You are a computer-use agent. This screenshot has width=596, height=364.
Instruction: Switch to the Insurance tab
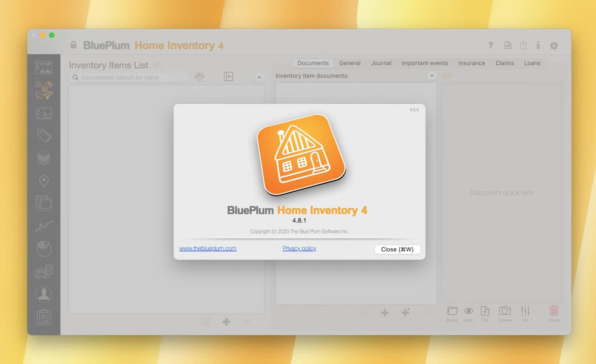pyautogui.click(x=471, y=63)
